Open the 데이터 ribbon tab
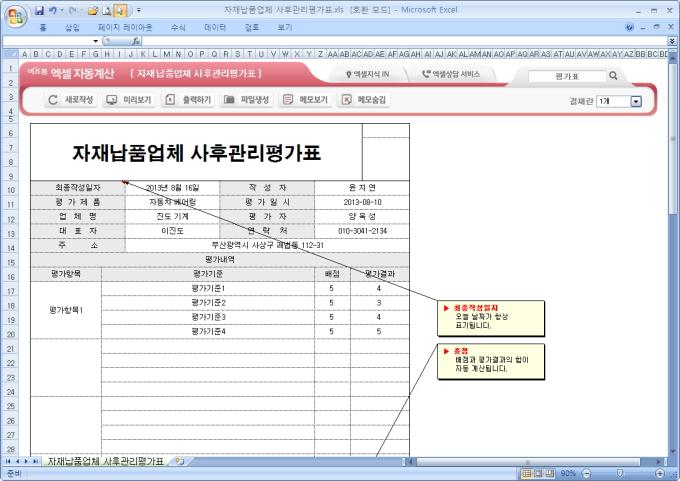The height and width of the screenshot is (481, 680). click(x=215, y=28)
